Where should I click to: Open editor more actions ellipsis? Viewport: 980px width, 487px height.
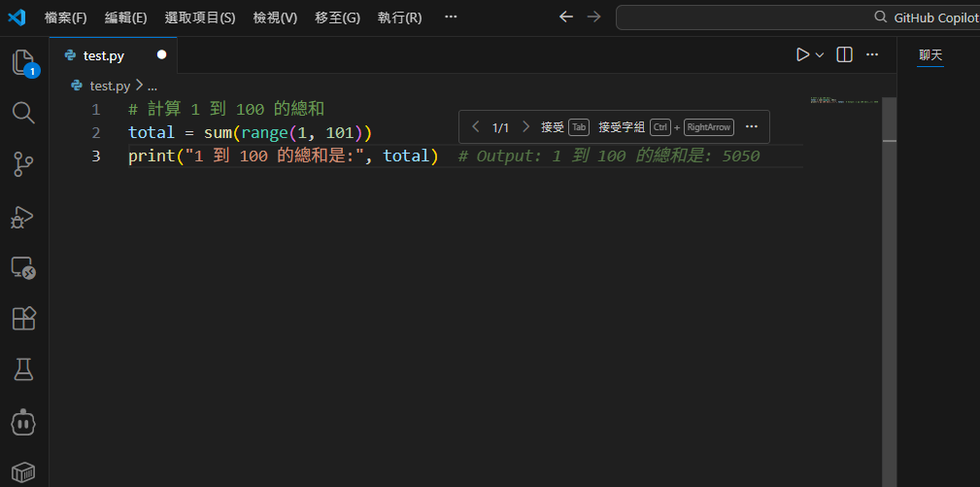(872, 55)
